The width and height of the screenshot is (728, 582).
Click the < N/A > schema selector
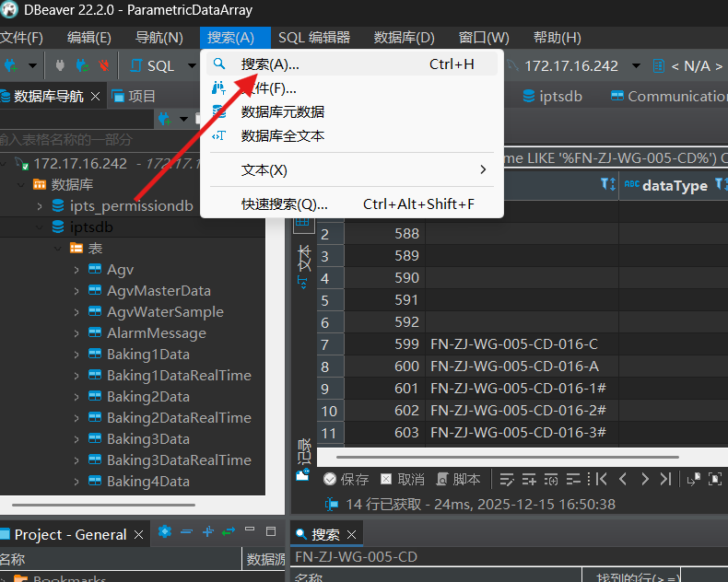point(688,66)
